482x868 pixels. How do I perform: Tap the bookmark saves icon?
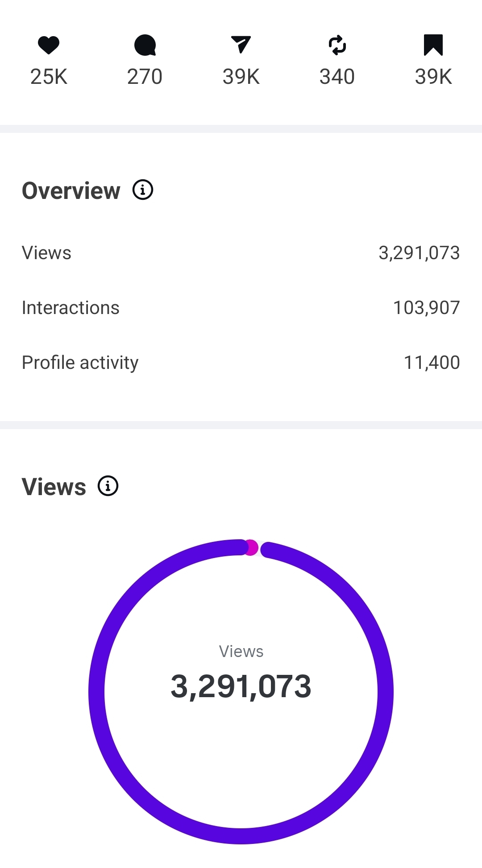pos(433,45)
